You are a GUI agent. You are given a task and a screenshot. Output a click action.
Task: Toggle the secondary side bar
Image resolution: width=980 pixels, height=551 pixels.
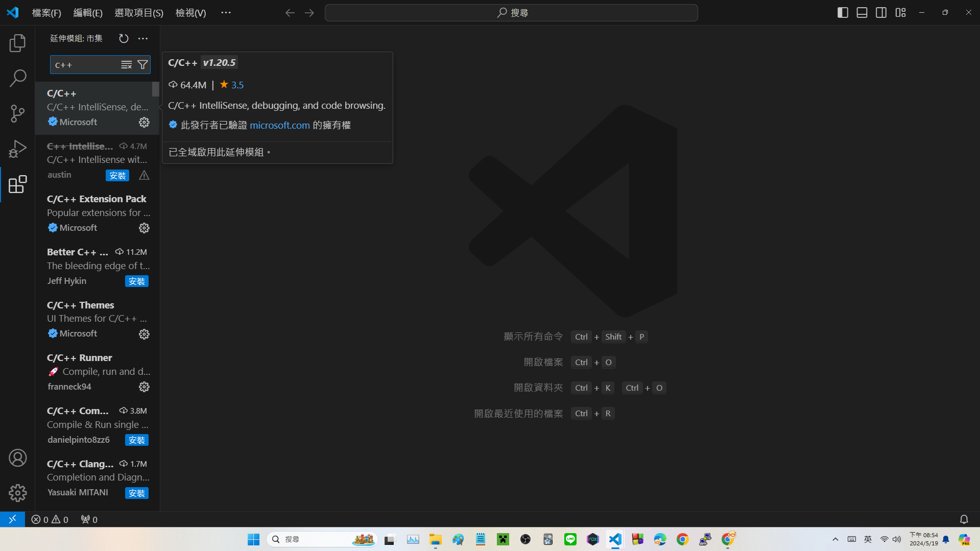coord(881,13)
